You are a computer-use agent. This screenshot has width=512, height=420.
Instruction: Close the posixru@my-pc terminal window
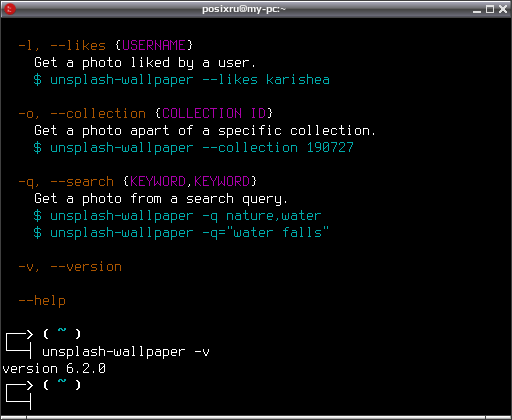click(503, 9)
